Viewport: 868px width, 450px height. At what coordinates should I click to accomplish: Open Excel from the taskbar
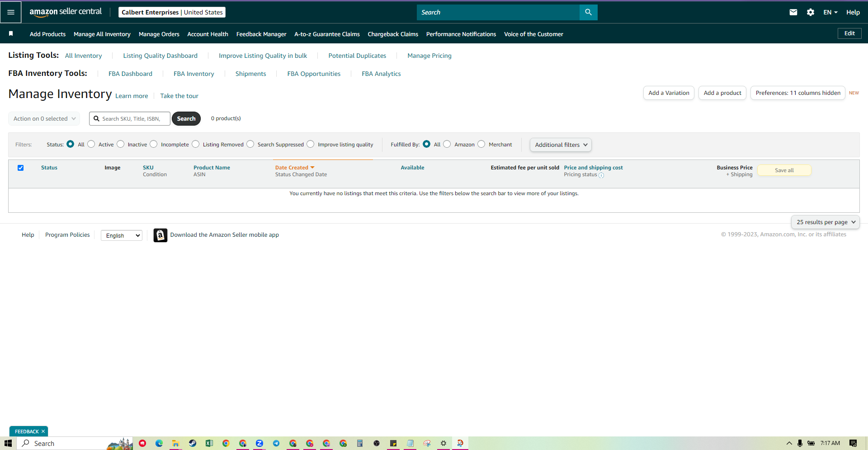pos(209,443)
